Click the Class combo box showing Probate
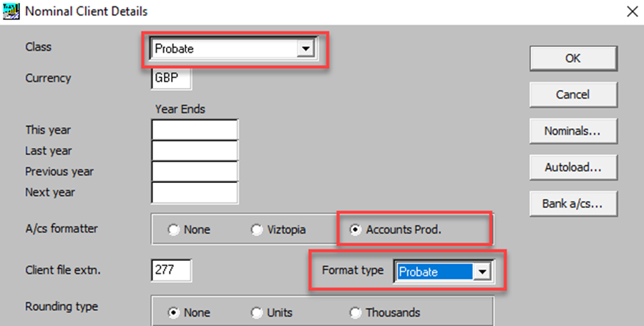 233,49
